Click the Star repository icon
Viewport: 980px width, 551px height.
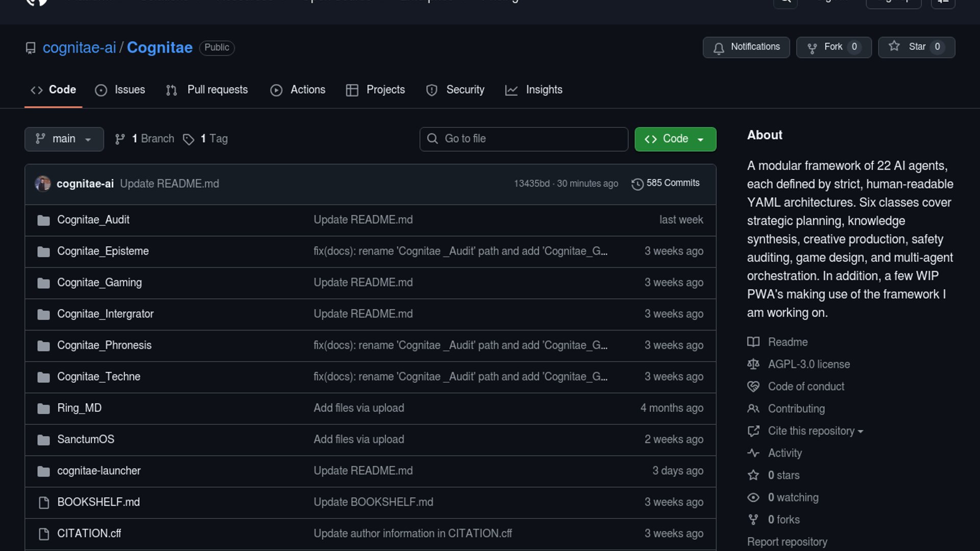pyautogui.click(x=894, y=46)
